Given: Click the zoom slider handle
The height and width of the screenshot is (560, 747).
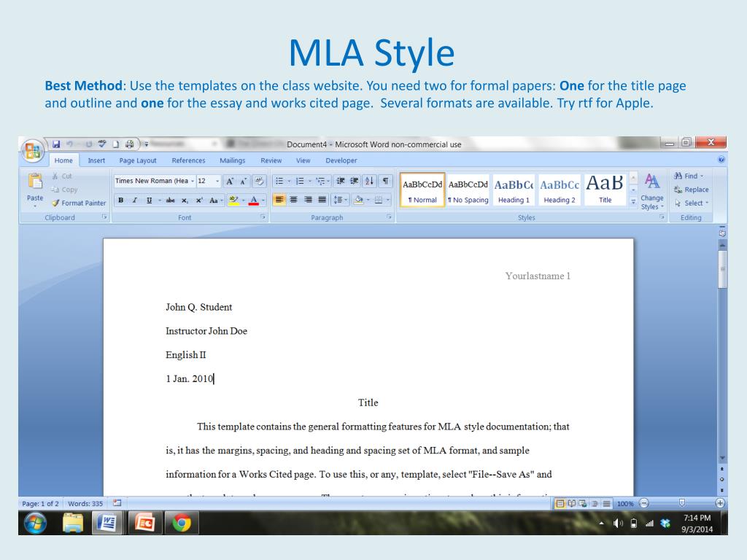Looking at the screenshot, I should point(682,503).
